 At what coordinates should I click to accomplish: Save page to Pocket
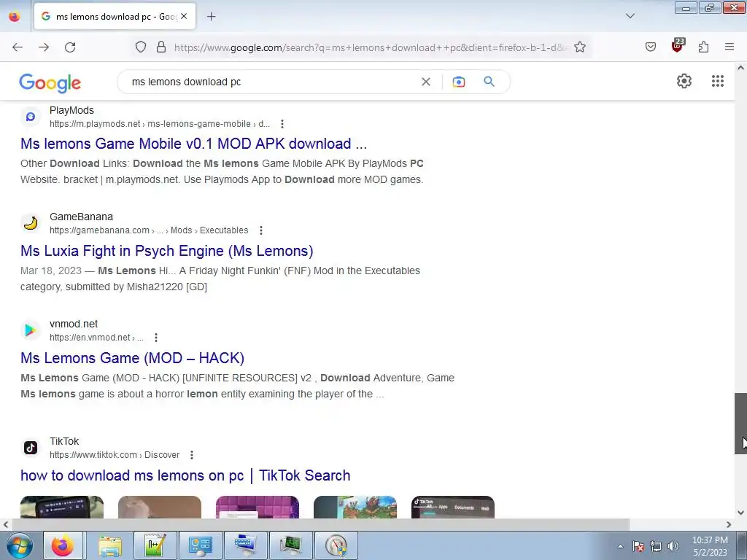coord(650,47)
